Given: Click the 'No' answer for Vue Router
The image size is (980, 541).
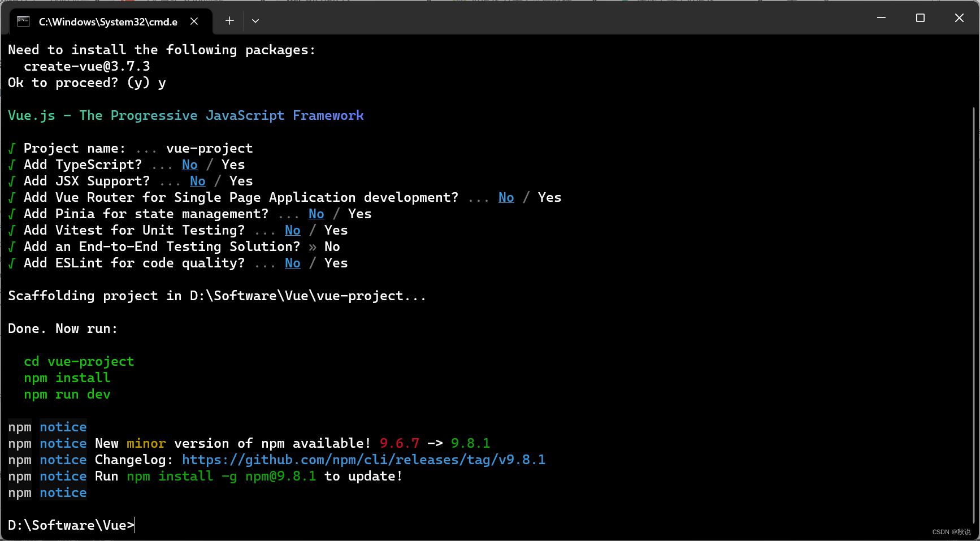Looking at the screenshot, I should point(506,197).
